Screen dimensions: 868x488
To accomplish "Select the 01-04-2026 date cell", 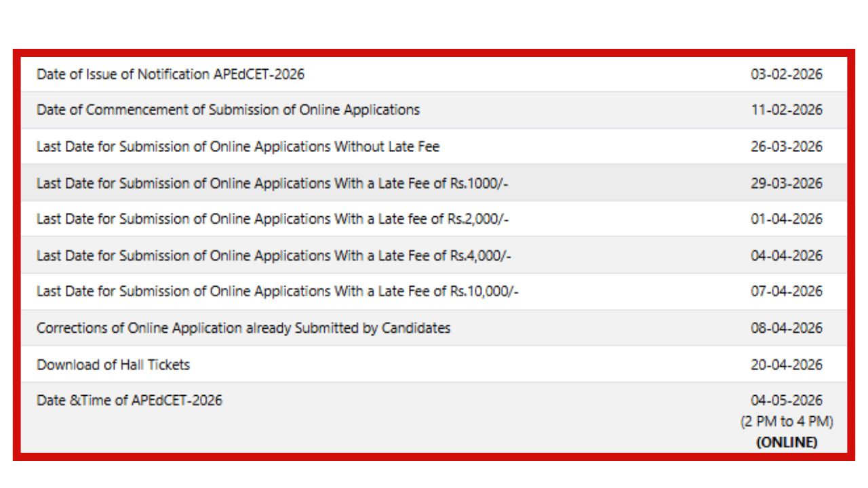I will pos(786,219).
